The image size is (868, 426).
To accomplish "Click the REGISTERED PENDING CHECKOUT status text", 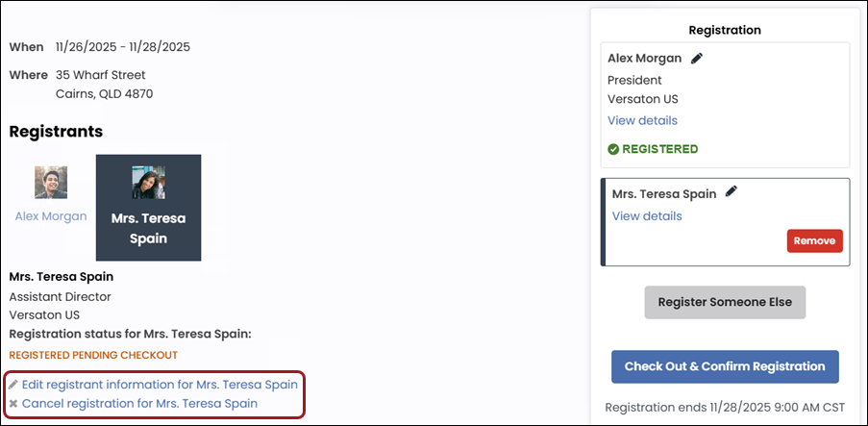I will point(93,355).
